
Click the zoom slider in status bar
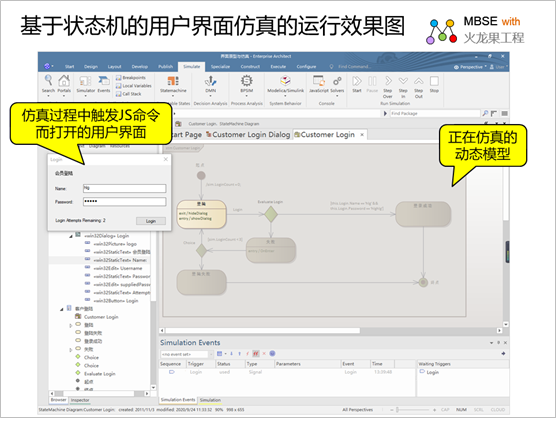pyautogui.click(x=398, y=410)
